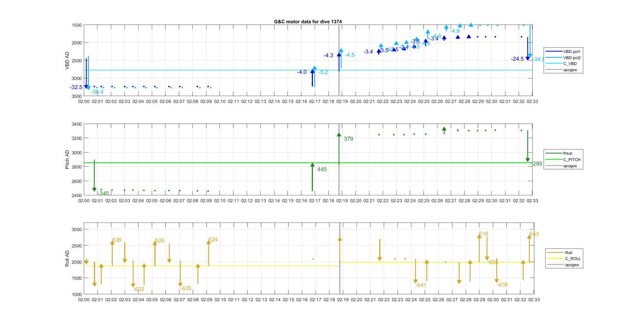Click the -641 roll data label
This screenshot has height=331, width=644.
click(421, 285)
